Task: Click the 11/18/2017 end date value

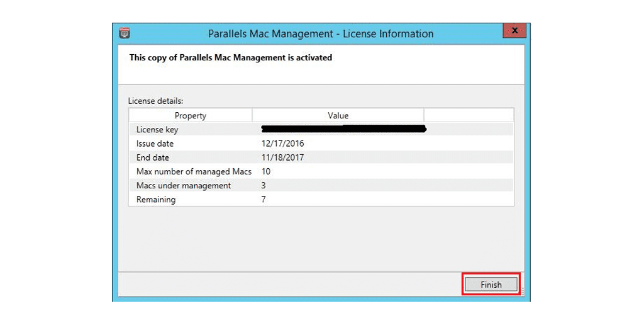Action: coord(282,157)
